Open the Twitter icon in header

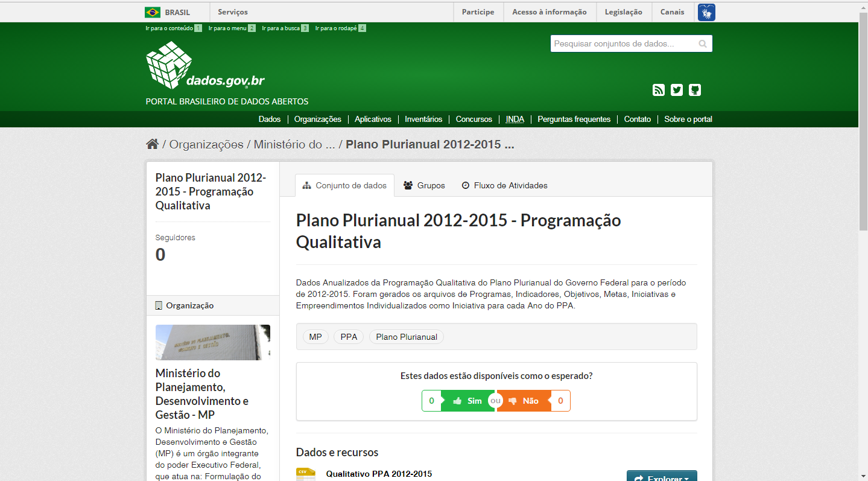point(677,90)
